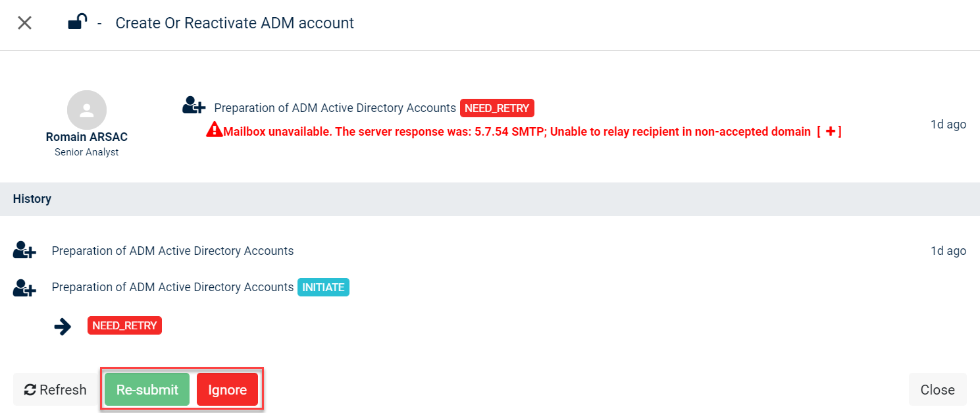Refresh the workflow status
Image resolution: width=980 pixels, height=413 pixels.
[x=55, y=389]
